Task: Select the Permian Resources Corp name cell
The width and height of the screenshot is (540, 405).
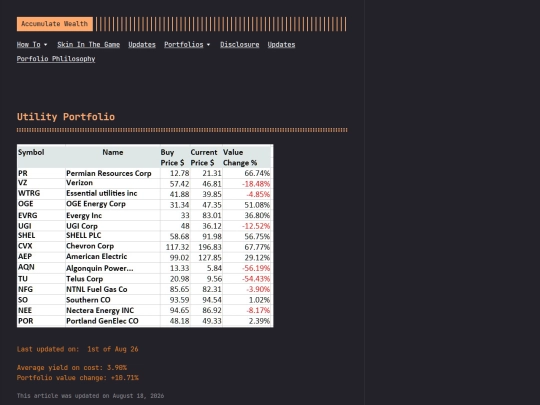Action: click(x=108, y=173)
